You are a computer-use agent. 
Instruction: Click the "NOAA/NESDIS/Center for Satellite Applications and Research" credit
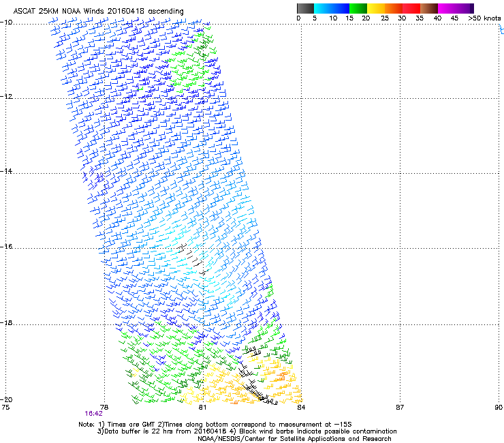[x=294, y=439]
